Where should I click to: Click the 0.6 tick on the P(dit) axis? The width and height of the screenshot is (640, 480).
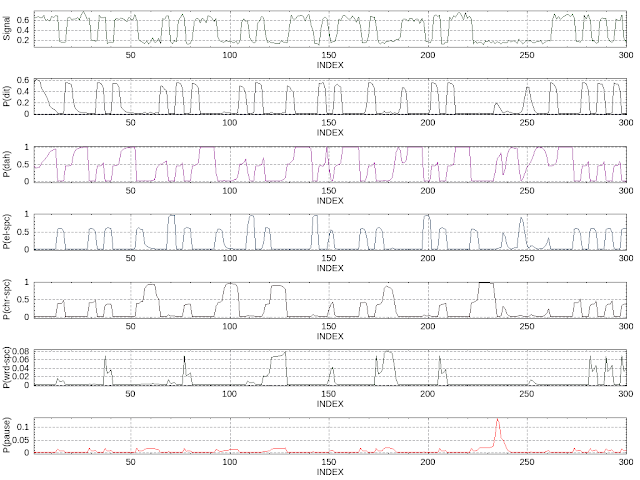(24, 80)
